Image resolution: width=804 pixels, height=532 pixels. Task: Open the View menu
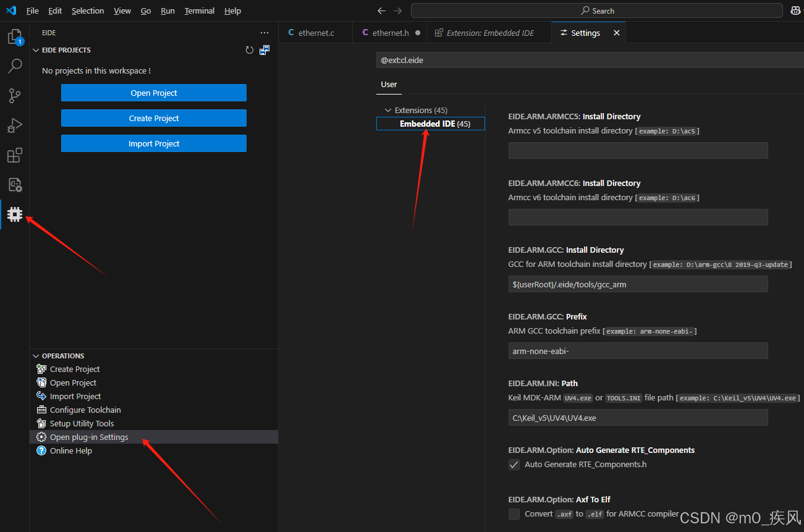click(x=122, y=11)
